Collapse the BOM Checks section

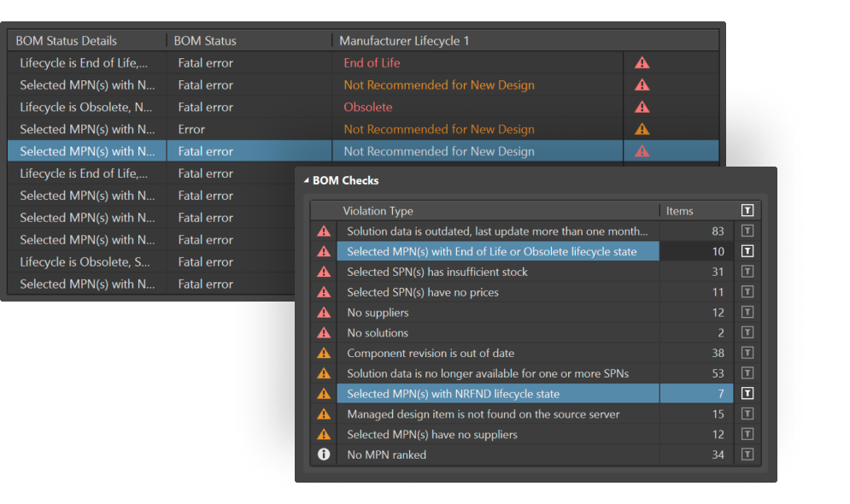coord(307,181)
